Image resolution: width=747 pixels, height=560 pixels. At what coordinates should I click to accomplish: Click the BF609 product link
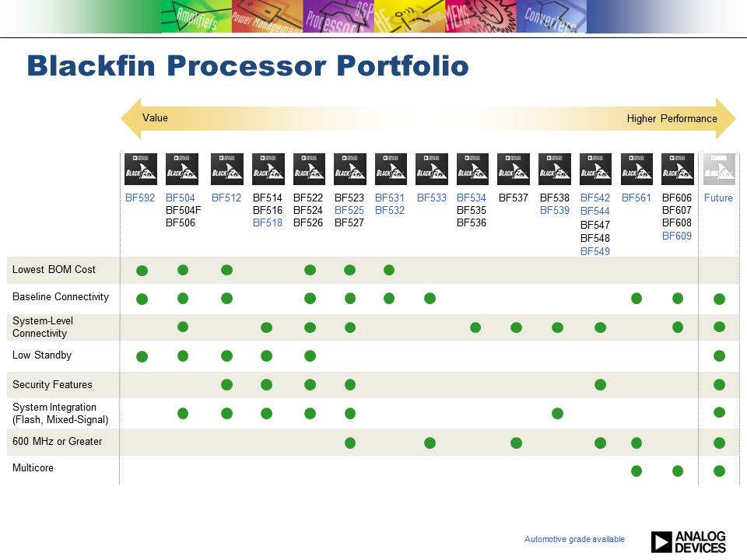tap(676, 236)
